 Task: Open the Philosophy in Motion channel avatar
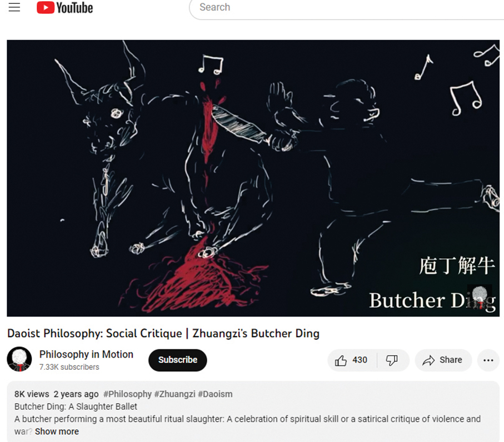point(19,359)
